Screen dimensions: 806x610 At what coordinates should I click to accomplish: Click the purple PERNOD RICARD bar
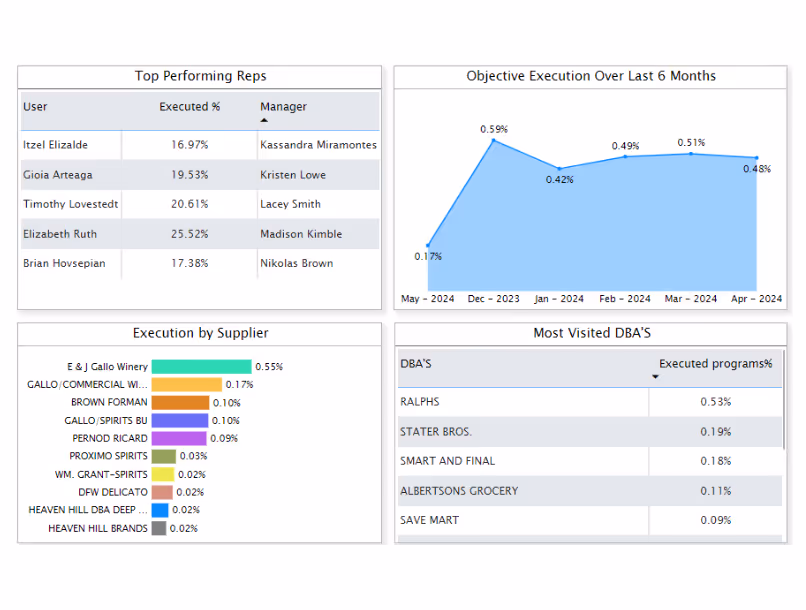[177, 438]
